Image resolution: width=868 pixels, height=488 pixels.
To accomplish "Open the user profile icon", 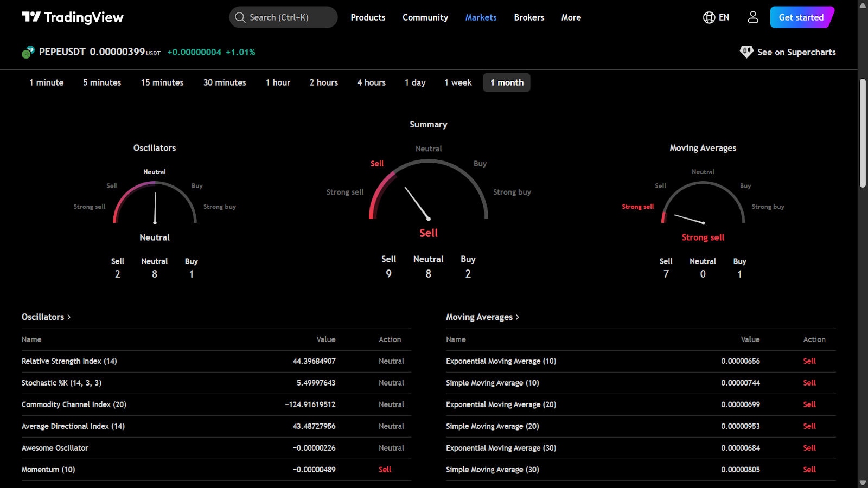I will click(x=752, y=17).
